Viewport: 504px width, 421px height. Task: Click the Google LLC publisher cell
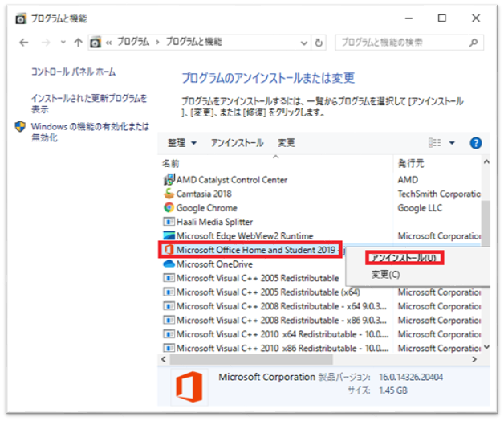coord(420,208)
